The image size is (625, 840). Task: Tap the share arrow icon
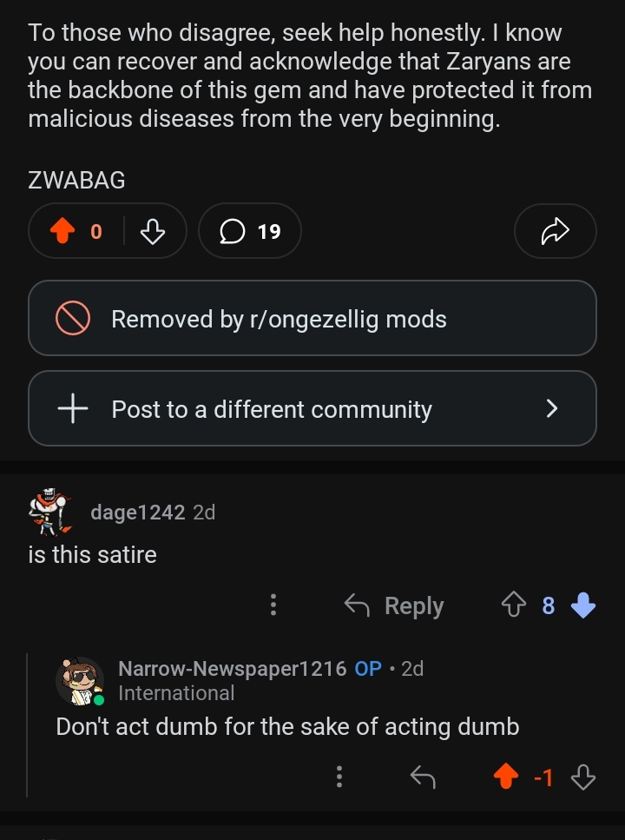[555, 231]
